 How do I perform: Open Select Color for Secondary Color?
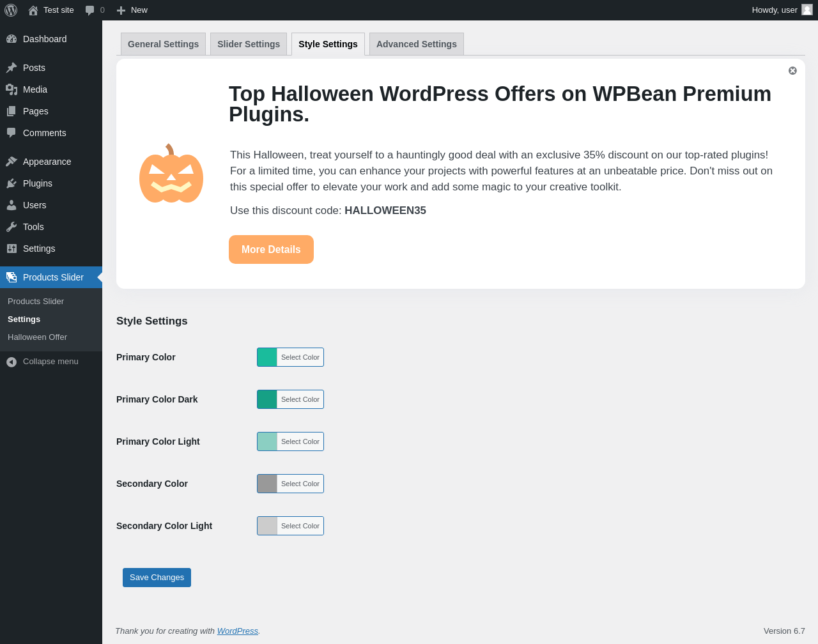[300, 484]
